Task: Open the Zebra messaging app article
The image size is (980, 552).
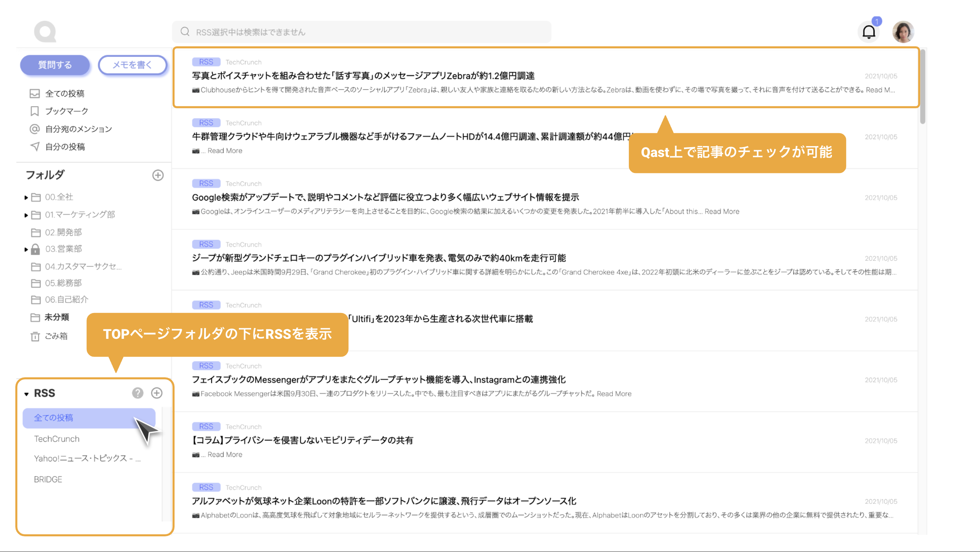Action: coord(363,76)
